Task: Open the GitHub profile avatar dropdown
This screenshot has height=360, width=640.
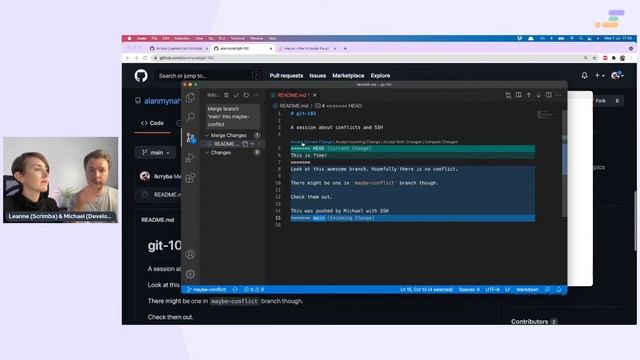Action: [x=617, y=76]
